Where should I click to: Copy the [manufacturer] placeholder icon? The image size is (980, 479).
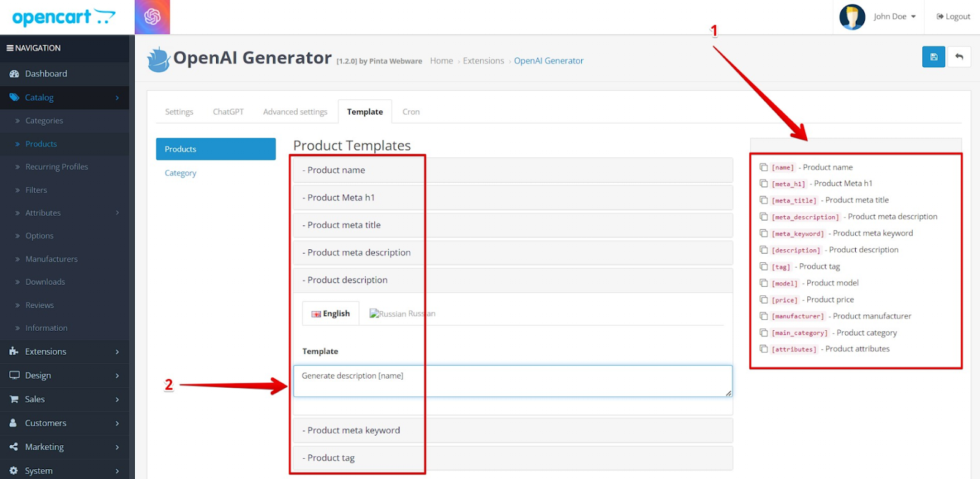(x=763, y=315)
